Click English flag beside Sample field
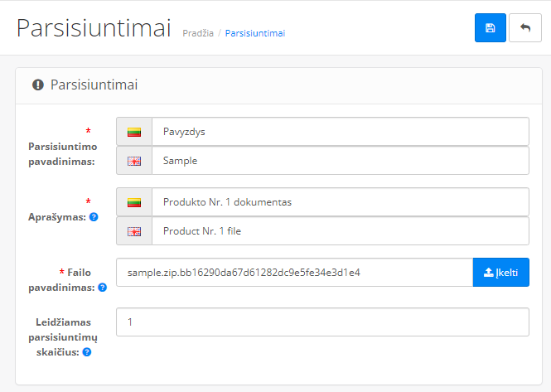 point(134,161)
